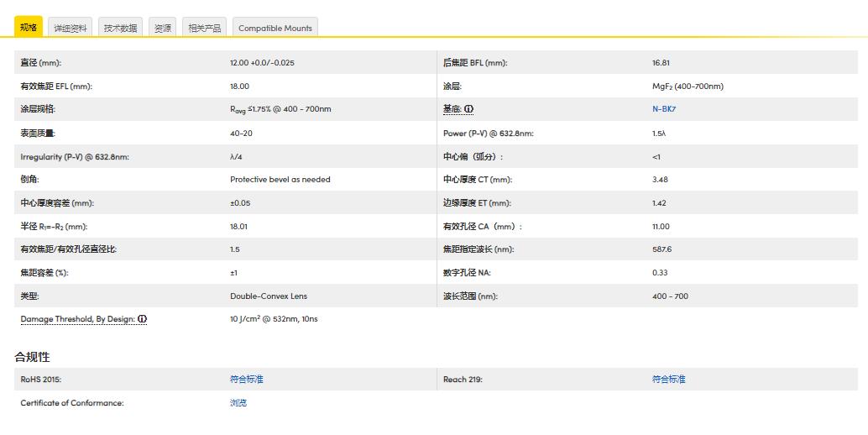Click the 中心偏（弧分） label
The image size is (868, 435).
point(473,157)
